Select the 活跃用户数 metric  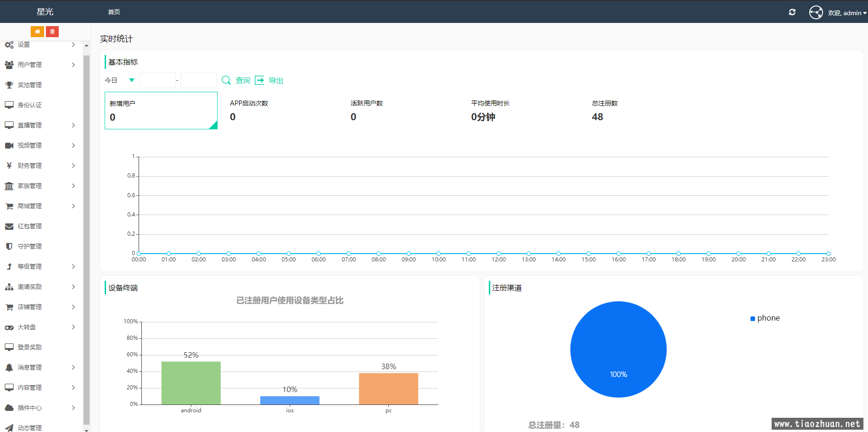click(402, 111)
